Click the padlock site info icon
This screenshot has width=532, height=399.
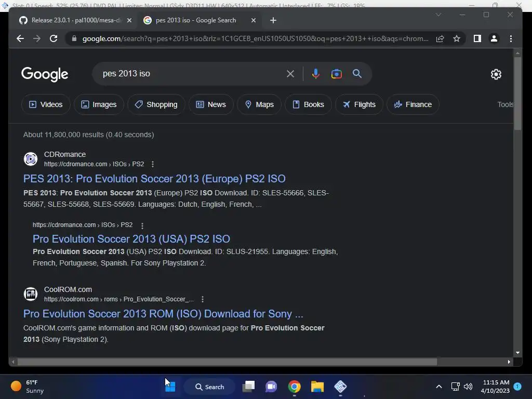tap(74, 38)
